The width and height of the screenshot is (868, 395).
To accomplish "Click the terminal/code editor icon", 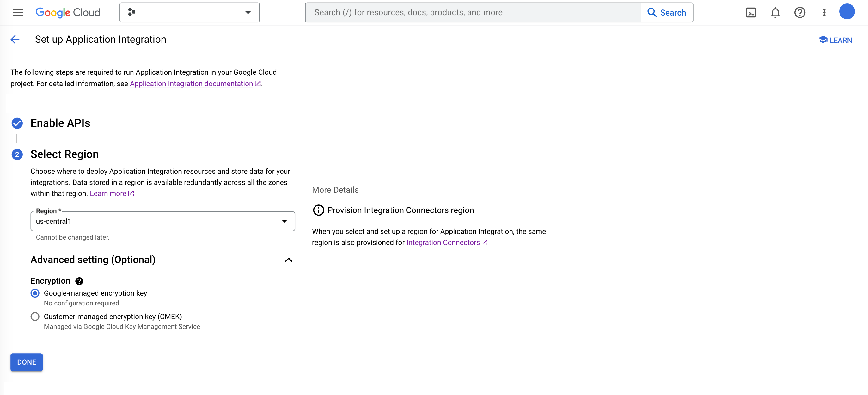I will click(x=751, y=12).
